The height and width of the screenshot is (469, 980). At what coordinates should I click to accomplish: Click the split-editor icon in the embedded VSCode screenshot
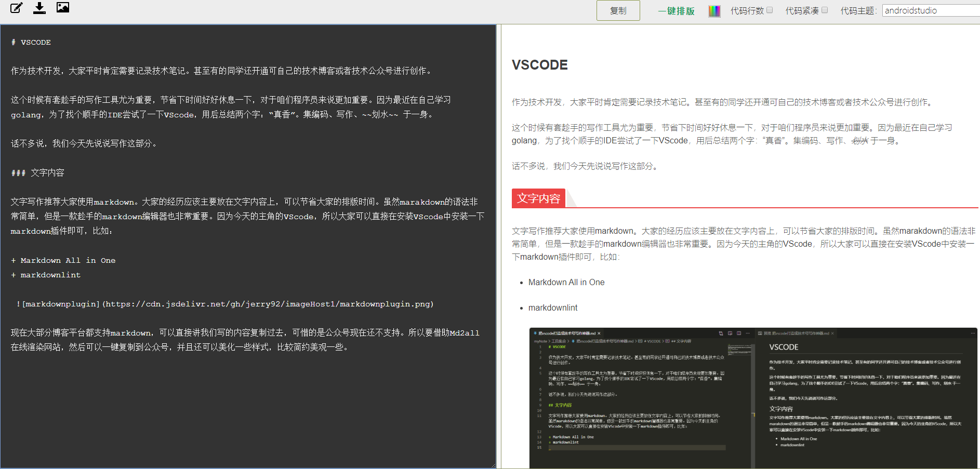pyautogui.click(x=739, y=333)
